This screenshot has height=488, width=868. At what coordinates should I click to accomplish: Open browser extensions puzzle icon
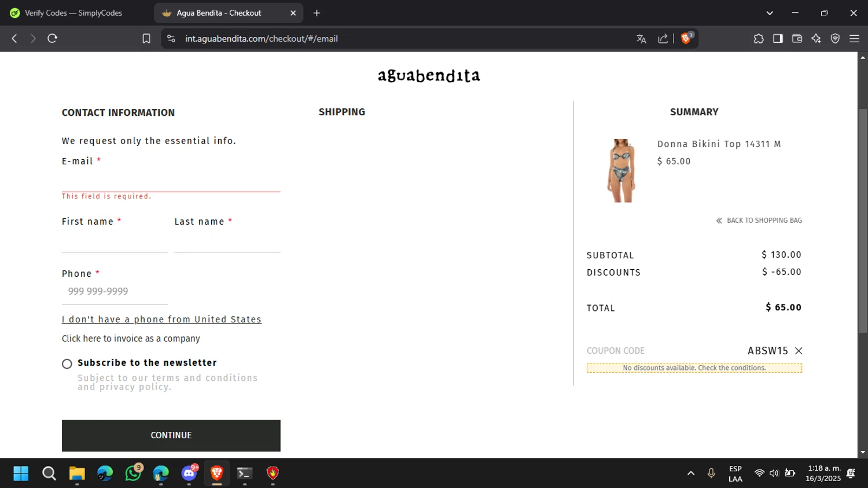[759, 39]
